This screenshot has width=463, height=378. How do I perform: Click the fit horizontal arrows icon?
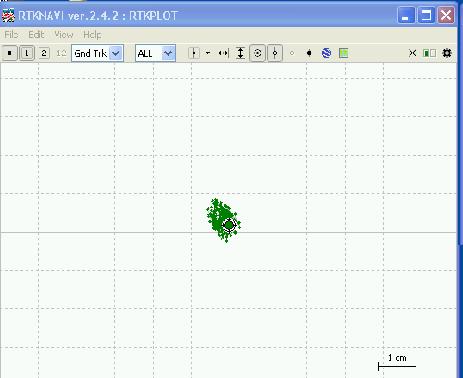pyautogui.click(x=223, y=53)
